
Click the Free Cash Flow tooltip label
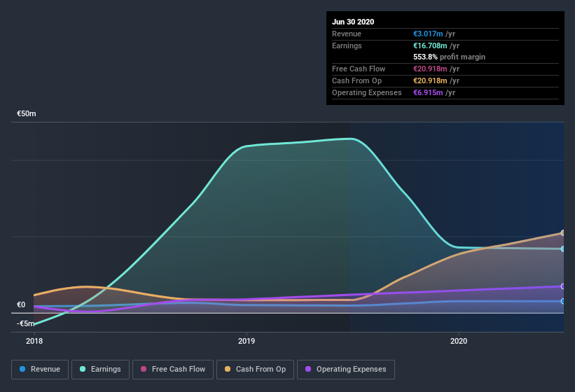tap(359, 69)
